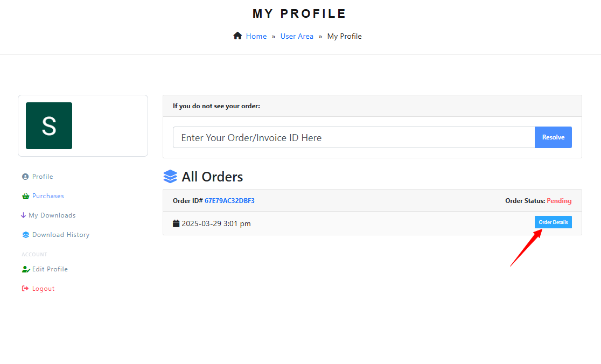This screenshot has width=601, height=364.
Task: Select Purchases in the sidebar menu
Action: tap(48, 196)
